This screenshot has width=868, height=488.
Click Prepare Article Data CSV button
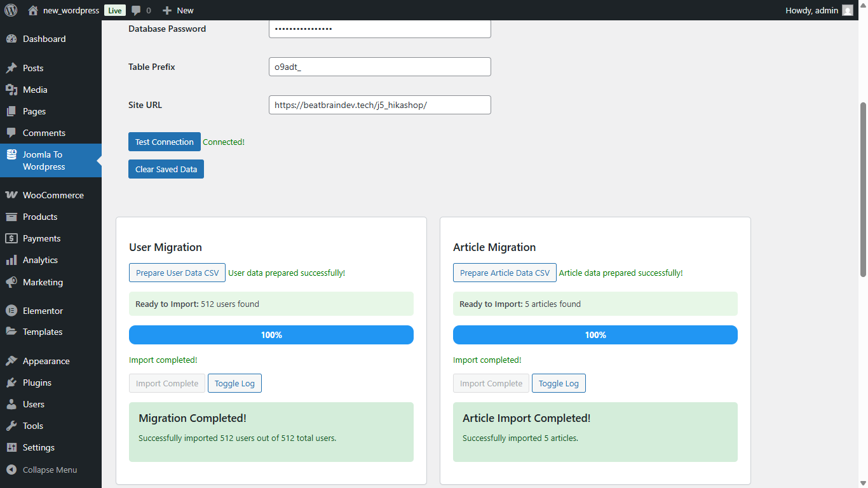tap(505, 273)
